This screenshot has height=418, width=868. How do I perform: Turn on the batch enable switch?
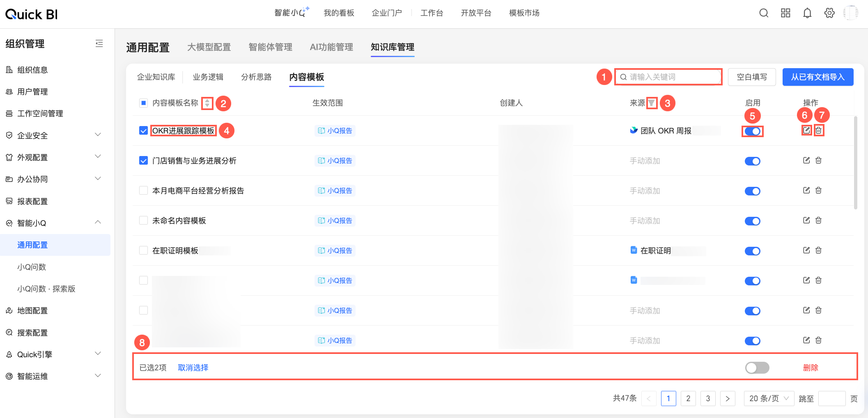tap(757, 367)
